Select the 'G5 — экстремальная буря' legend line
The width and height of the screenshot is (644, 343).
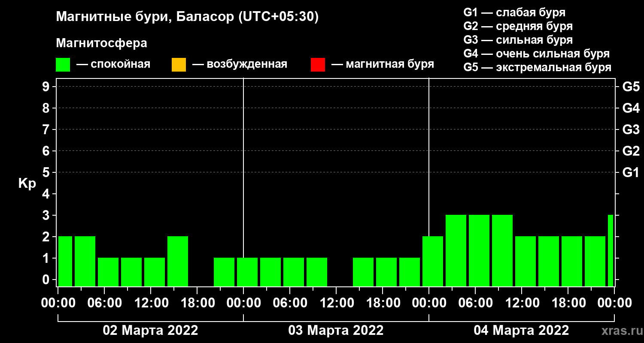coord(538,67)
